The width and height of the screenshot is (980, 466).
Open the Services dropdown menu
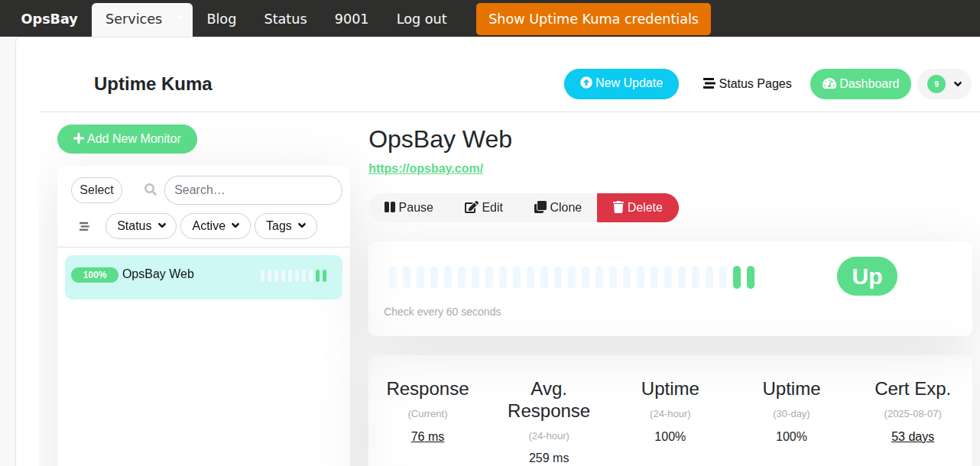coord(142,19)
